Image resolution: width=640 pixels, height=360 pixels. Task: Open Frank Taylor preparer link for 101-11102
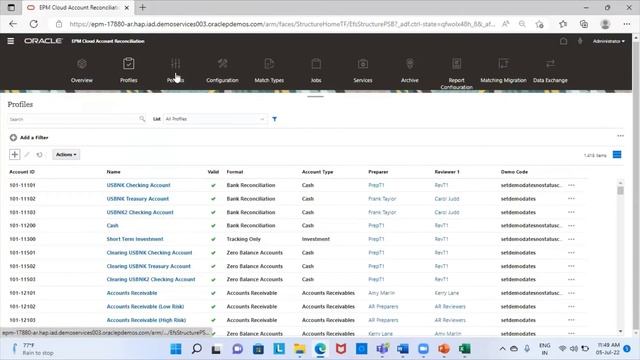tap(382, 199)
